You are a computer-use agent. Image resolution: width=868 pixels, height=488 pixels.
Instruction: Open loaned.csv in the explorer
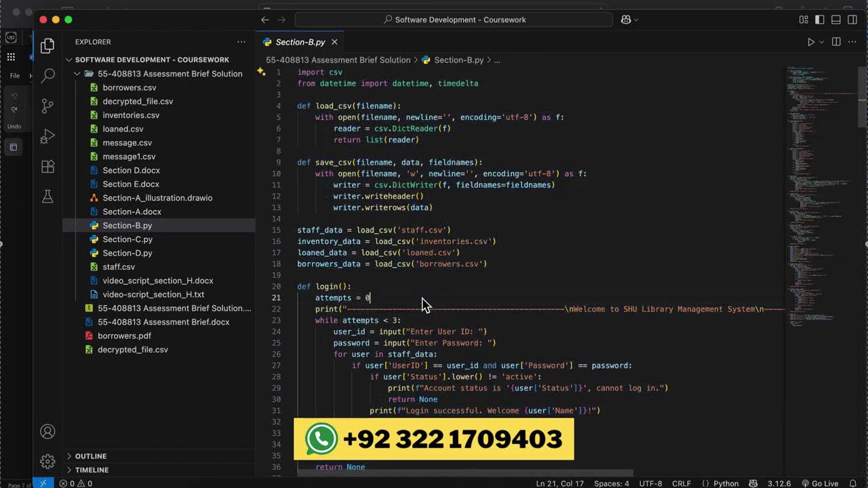pos(123,129)
